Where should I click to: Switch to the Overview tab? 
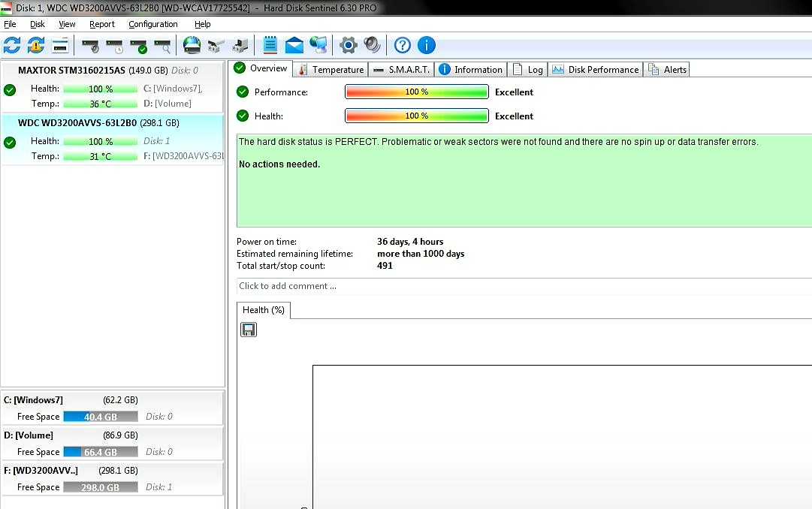point(261,68)
